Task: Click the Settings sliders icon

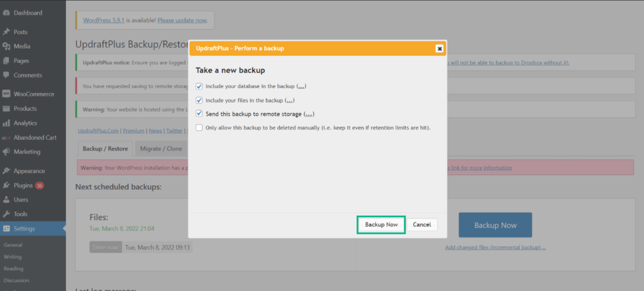Action: point(6,229)
